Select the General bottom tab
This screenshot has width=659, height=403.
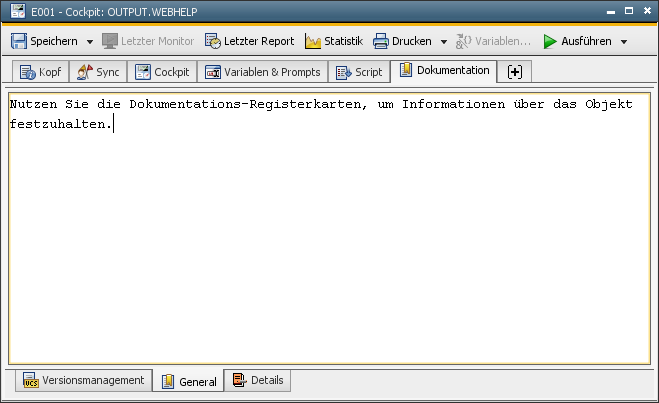click(x=189, y=381)
